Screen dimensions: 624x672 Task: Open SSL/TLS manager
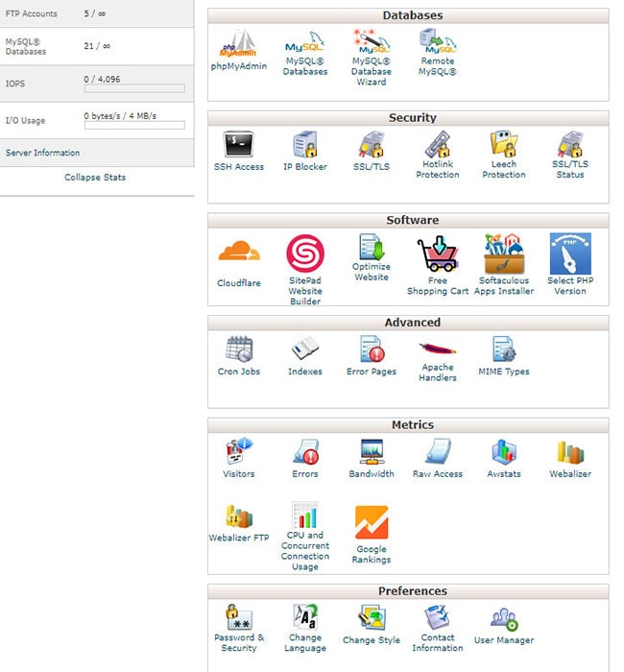tap(372, 152)
